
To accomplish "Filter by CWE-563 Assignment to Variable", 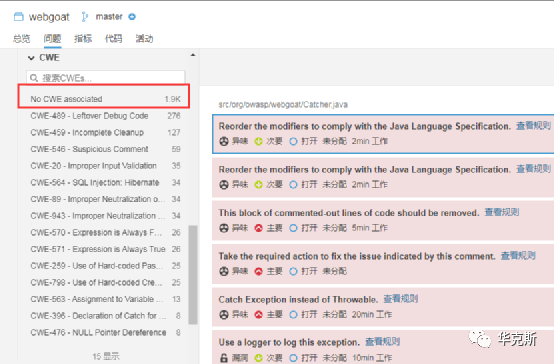I will click(x=105, y=299).
